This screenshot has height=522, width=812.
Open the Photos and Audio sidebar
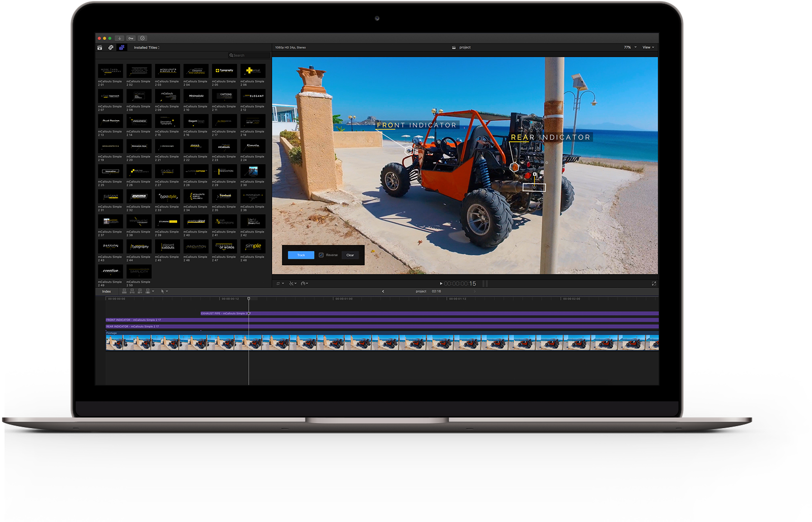pos(111,48)
